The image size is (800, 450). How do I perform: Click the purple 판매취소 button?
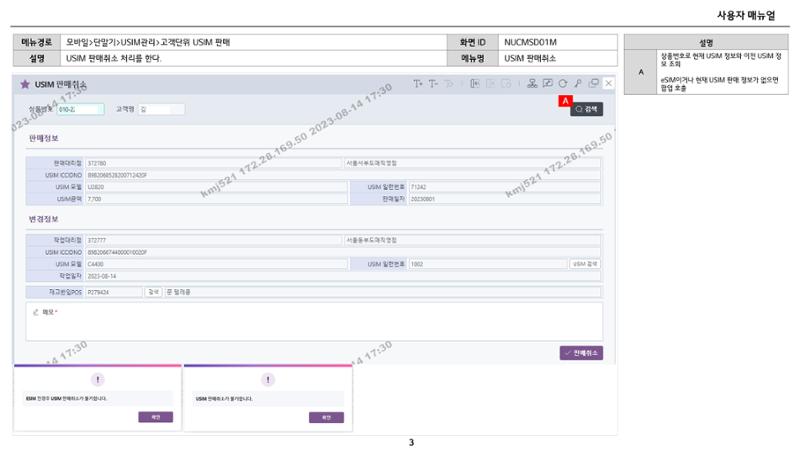coord(581,353)
